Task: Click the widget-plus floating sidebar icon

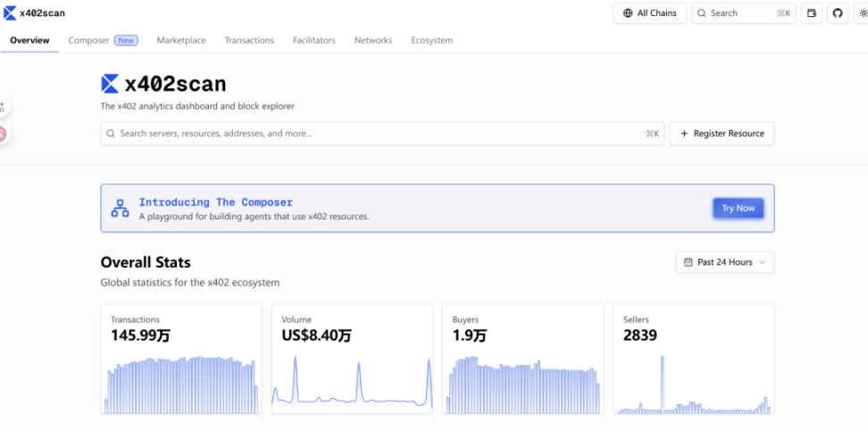Action: 3,107
